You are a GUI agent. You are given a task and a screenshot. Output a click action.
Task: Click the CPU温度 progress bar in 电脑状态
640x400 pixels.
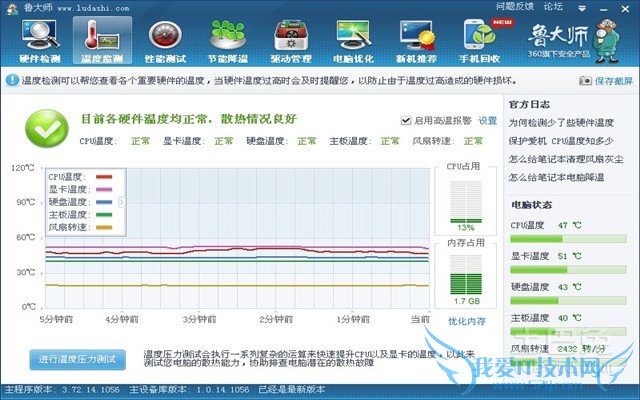click(568, 239)
